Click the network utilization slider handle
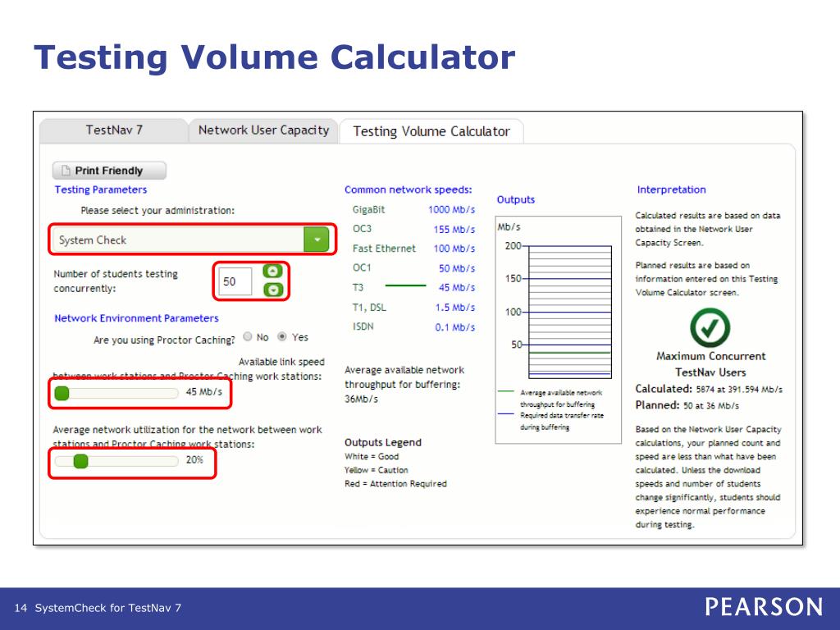 pyautogui.click(x=80, y=461)
